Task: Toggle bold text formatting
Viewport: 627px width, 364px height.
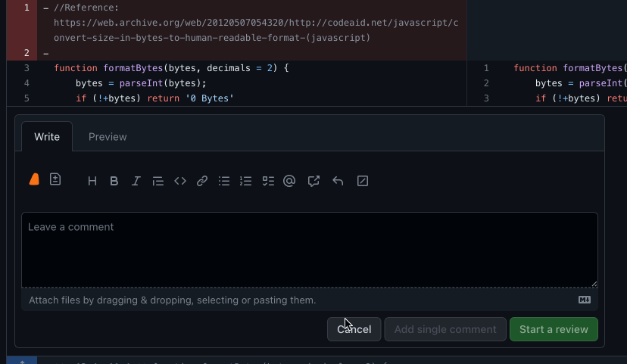Action: (x=114, y=181)
